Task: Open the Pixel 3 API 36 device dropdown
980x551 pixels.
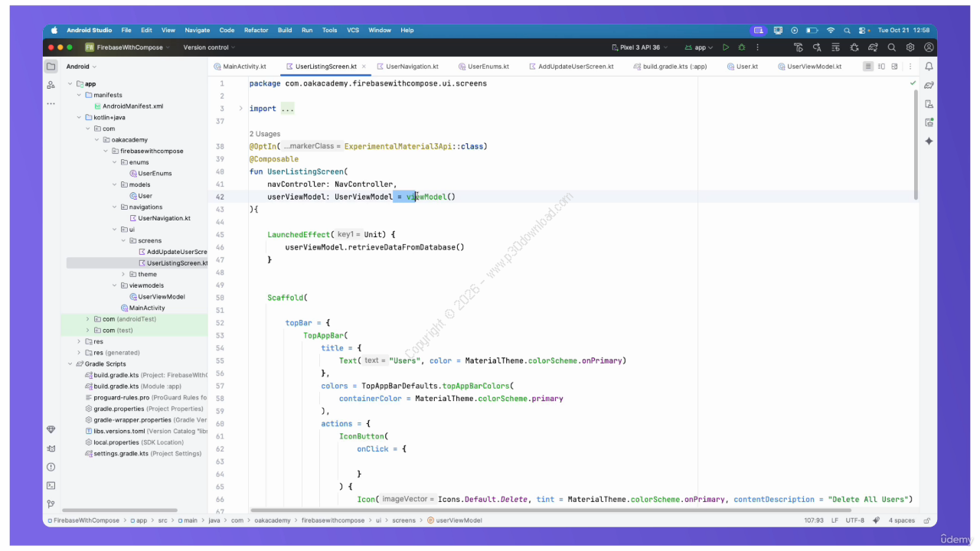Action: [645, 47]
